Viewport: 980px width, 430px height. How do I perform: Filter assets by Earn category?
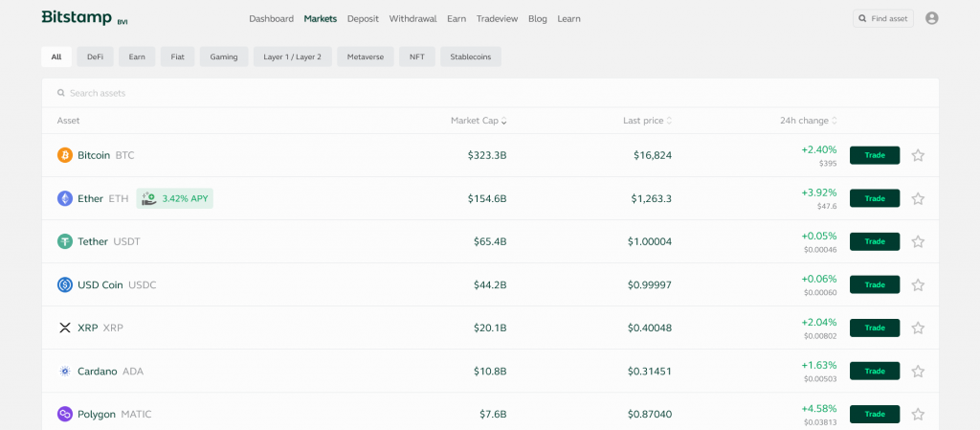click(137, 57)
